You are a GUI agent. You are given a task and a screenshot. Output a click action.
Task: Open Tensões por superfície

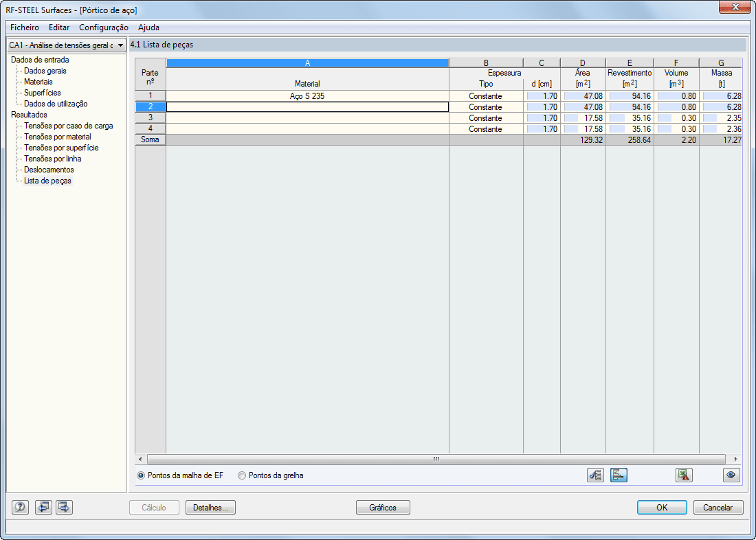pos(61,148)
